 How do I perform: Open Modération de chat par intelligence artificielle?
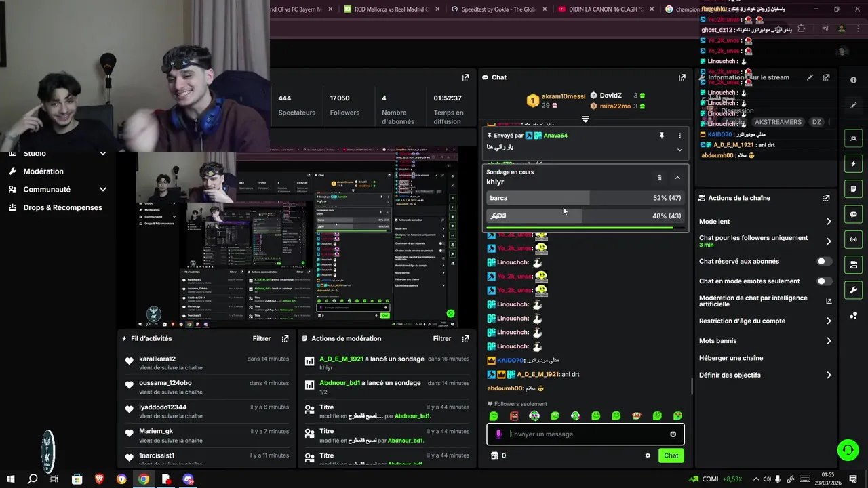click(x=766, y=301)
